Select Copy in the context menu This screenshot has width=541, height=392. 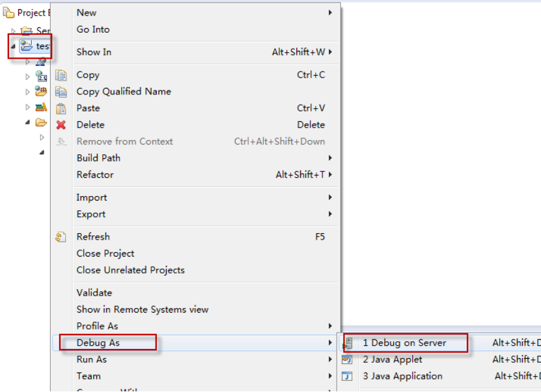click(x=196, y=75)
